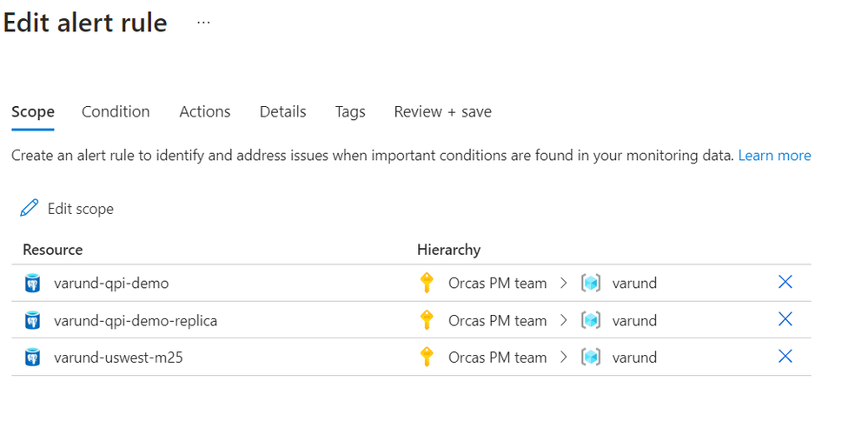Image resolution: width=868 pixels, height=421 pixels.
Task: Click the Resource column header
Action: pyautogui.click(x=52, y=250)
